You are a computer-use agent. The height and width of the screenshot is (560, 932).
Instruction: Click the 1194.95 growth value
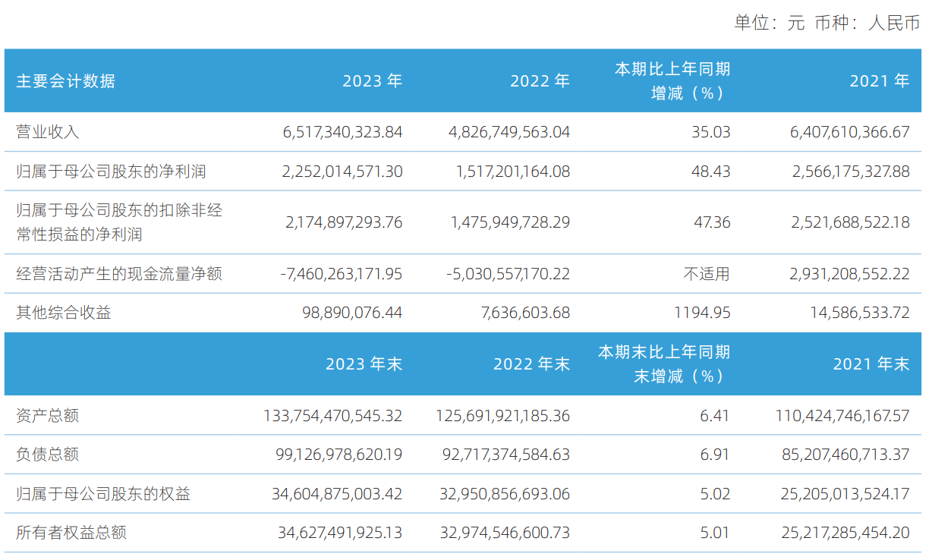[x=703, y=312]
